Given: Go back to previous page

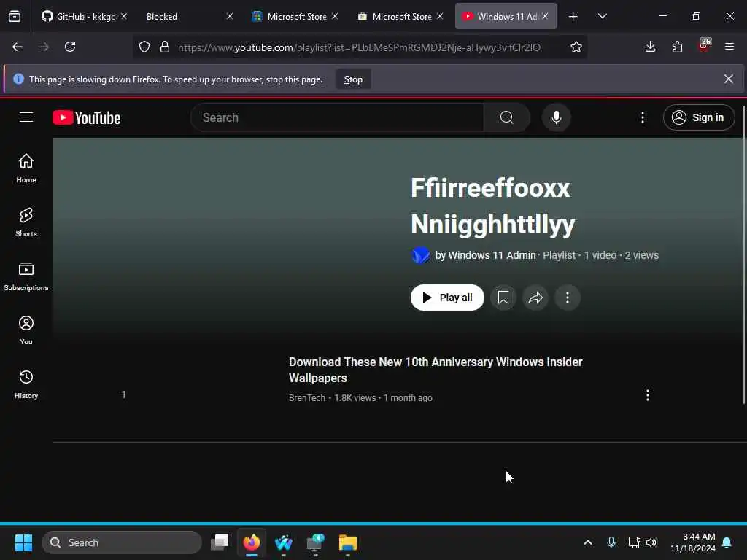Looking at the screenshot, I should [x=18, y=47].
